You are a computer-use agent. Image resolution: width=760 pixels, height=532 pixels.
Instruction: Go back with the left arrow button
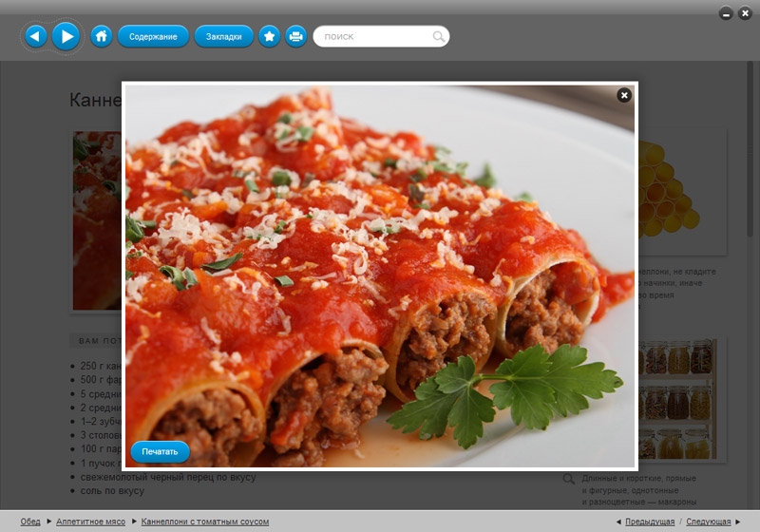(x=35, y=36)
